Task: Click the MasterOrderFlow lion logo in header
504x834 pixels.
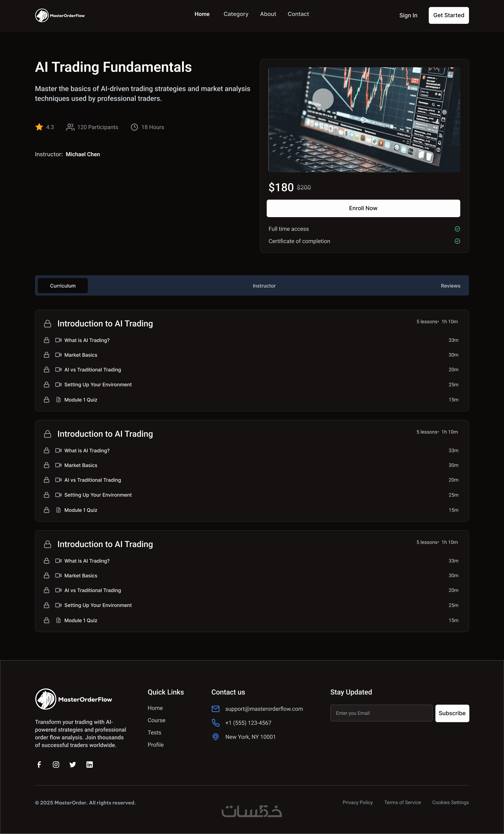Action: 42,16
